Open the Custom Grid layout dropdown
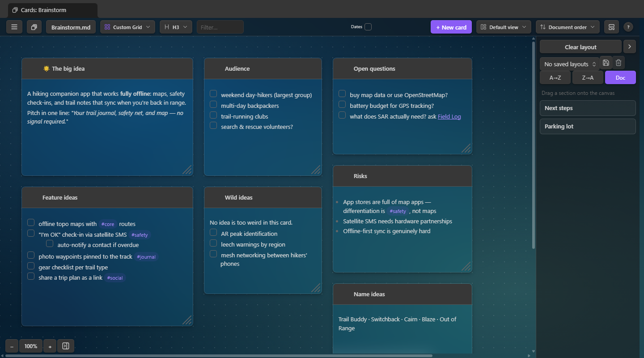Screen dimensions: 644x358 [127, 27]
